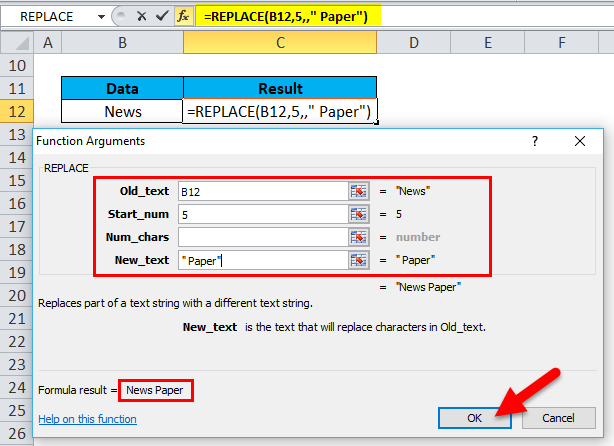614x446 pixels.
Task: Click the OK button
Action: click(x=475, y=418)
